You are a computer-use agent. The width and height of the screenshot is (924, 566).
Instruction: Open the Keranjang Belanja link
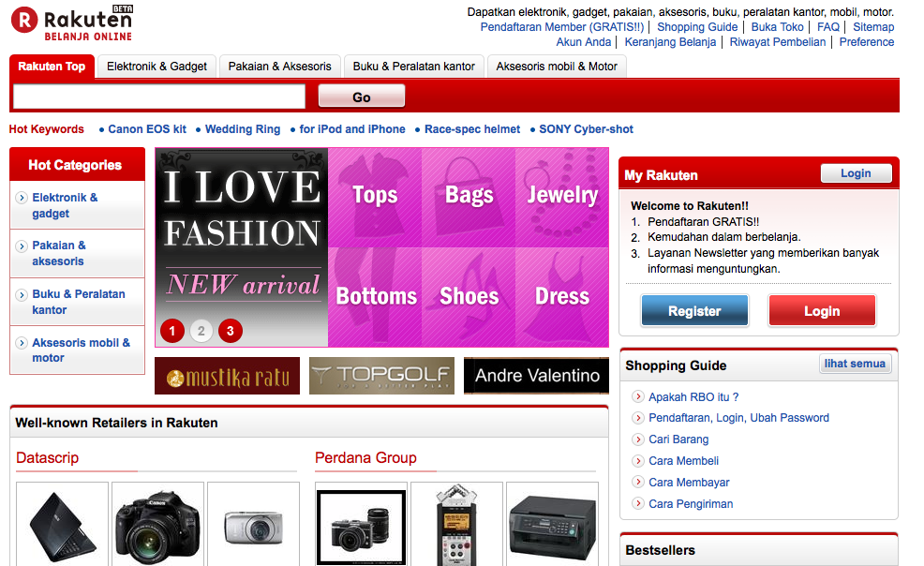(x=670, y=42)
